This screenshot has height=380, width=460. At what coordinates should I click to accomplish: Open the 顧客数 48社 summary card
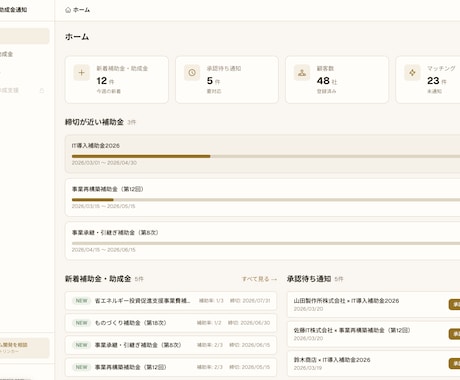click(337, 80)
